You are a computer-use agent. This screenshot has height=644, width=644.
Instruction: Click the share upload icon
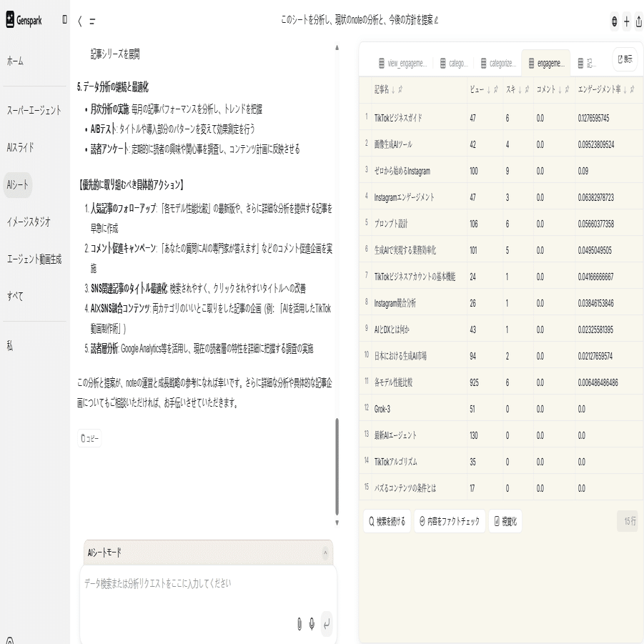tap(639, 21)
